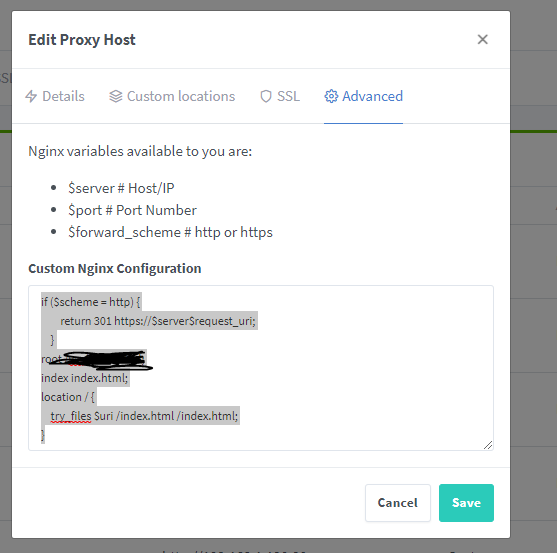This screenshot has width=557, height=553.
Task: Click the Edit Proxy Host title
Action: coord(82,40)
